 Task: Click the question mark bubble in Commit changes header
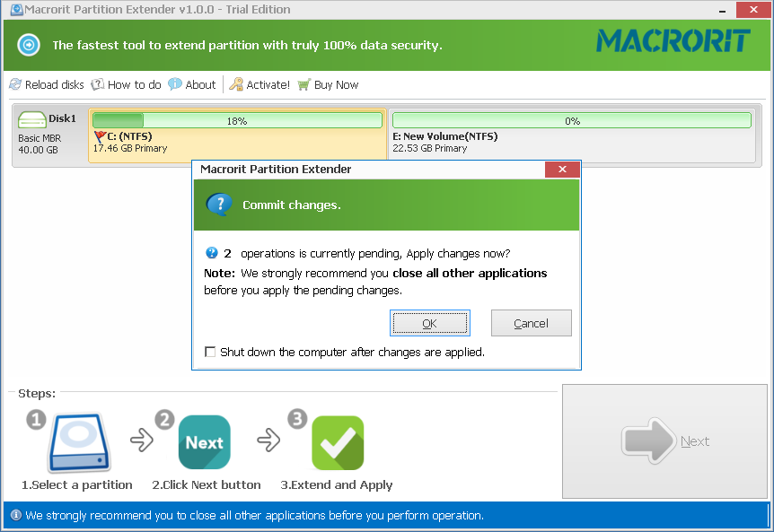coord(219,205)
